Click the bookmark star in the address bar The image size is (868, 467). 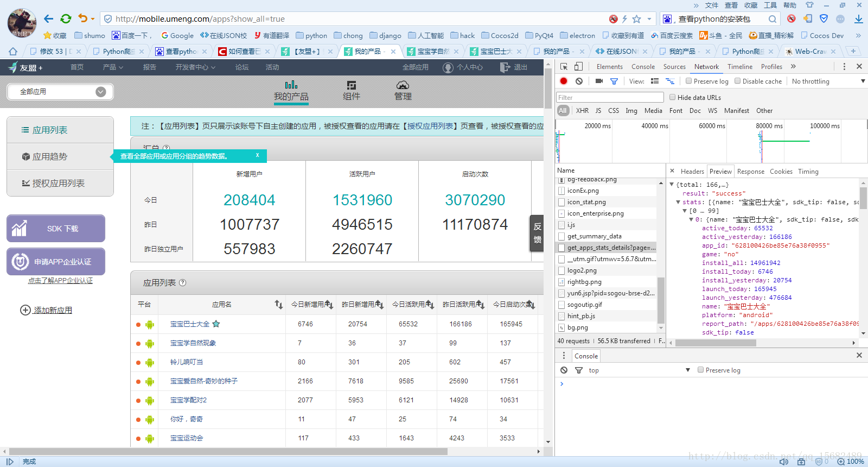[x=637, y=19]
